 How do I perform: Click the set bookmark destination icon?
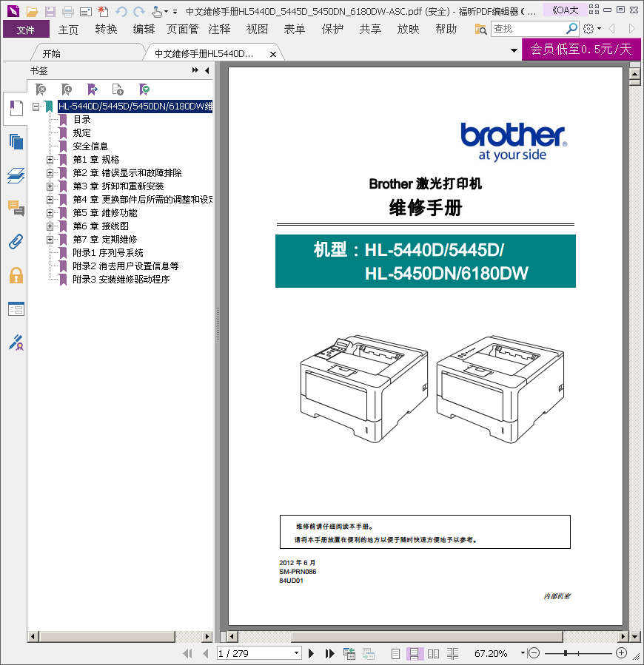(x=92, y=90)
